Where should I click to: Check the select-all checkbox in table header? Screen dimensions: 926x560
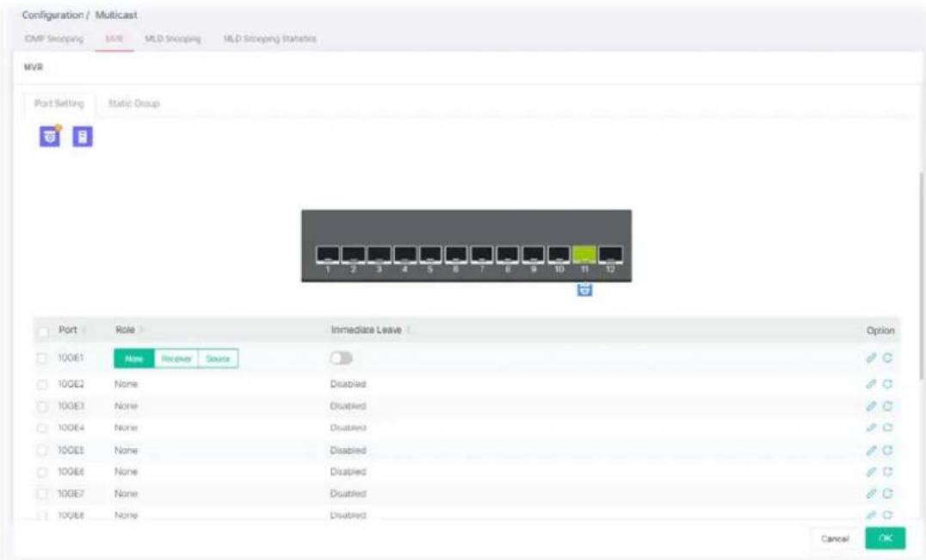43,332
